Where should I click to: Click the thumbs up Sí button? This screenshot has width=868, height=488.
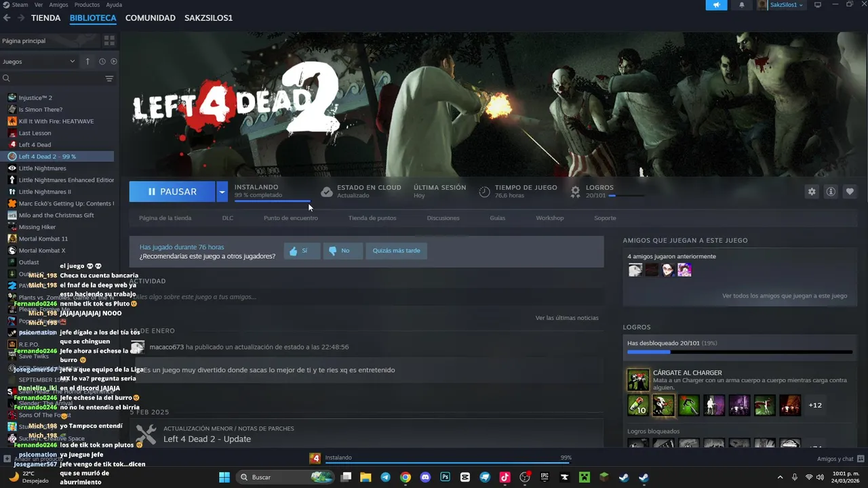tap(302, 251)
